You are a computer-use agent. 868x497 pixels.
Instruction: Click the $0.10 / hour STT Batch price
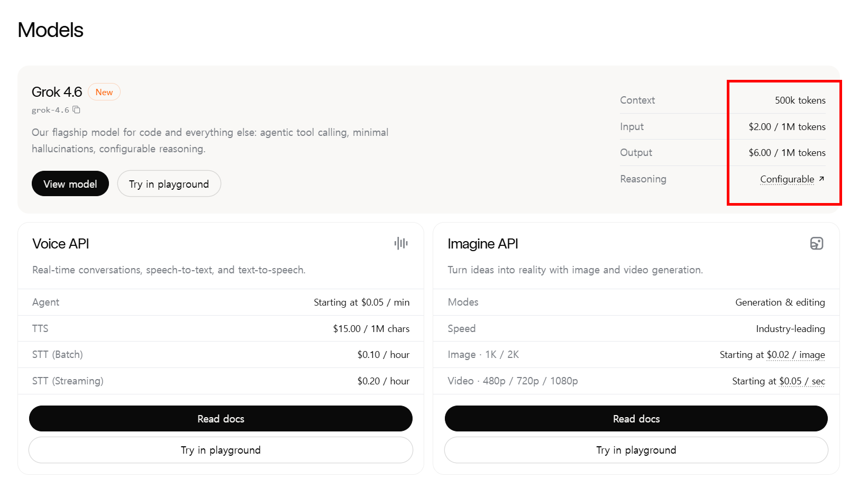tap(383, 355)
